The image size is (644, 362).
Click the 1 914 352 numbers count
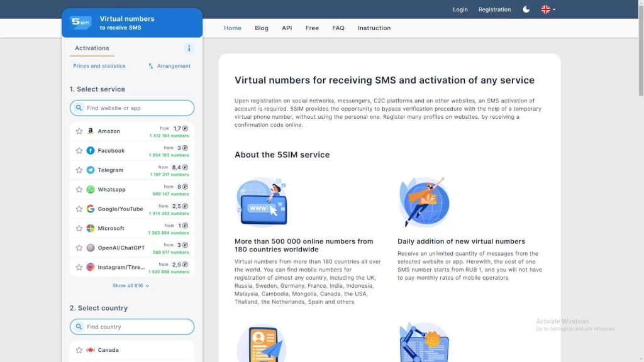pyautogui.click(x=169, y=214)
